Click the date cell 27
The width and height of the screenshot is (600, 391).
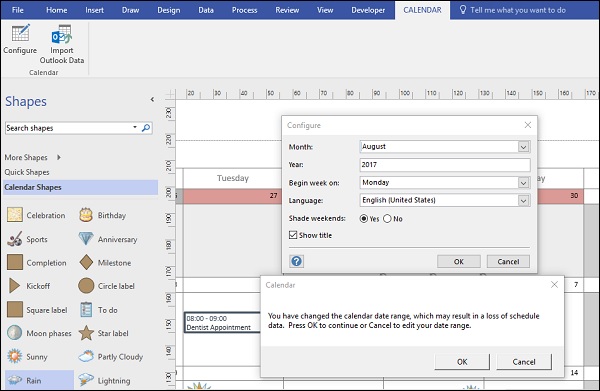[233, 196]
